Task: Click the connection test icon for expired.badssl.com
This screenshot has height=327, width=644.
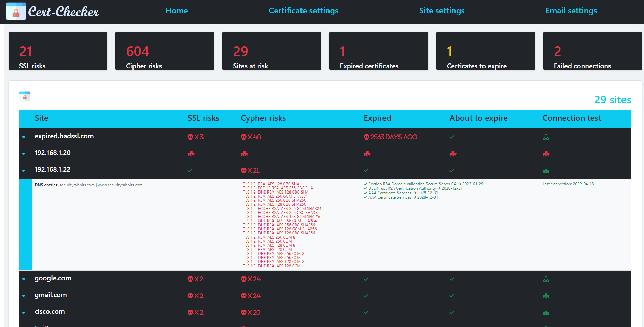Action: point(546,137)
